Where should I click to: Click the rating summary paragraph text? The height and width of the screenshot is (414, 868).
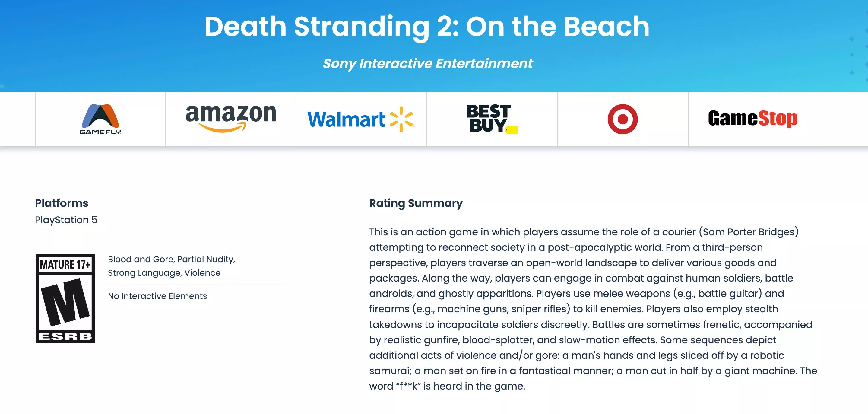[x=593, y=309]
